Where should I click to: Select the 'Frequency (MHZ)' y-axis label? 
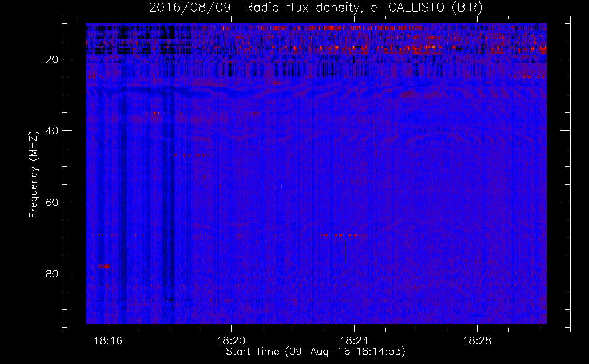pos(33,175)
